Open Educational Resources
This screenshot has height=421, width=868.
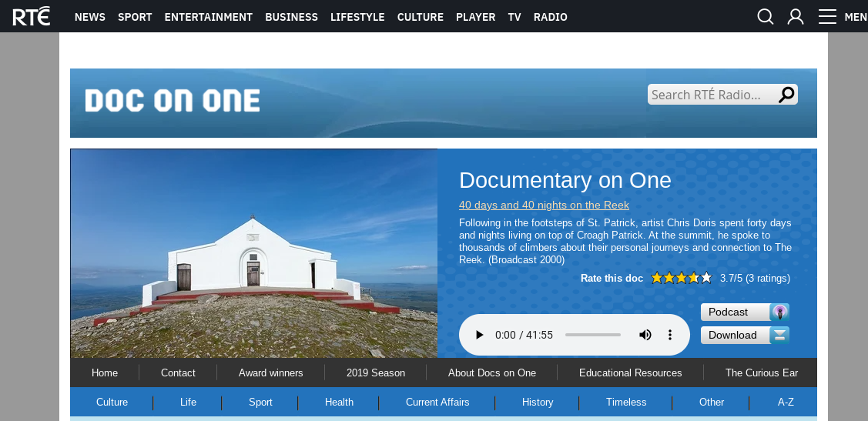(x=631, y=373)
